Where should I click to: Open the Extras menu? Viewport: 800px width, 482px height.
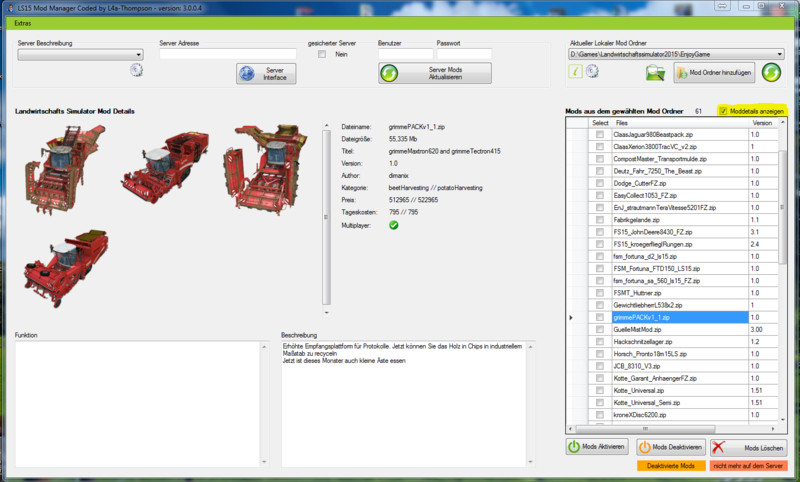23,21
